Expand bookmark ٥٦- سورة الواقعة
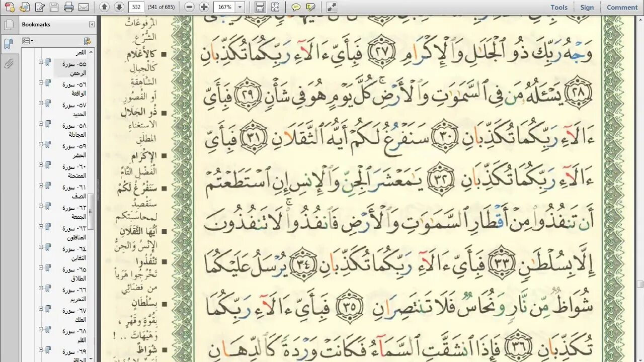Image resolution: width=644 pixels, height=362 pixels. click(41, 82)
